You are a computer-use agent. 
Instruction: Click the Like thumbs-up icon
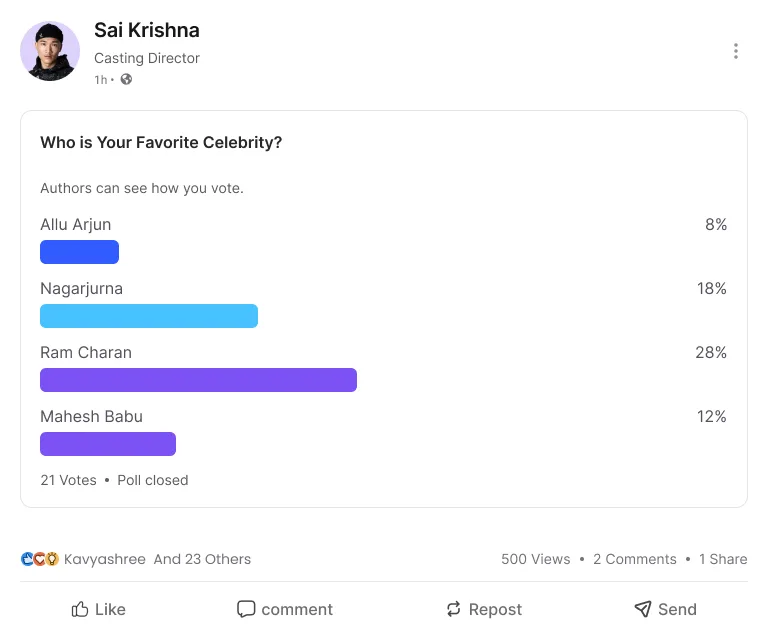[81, 609]
